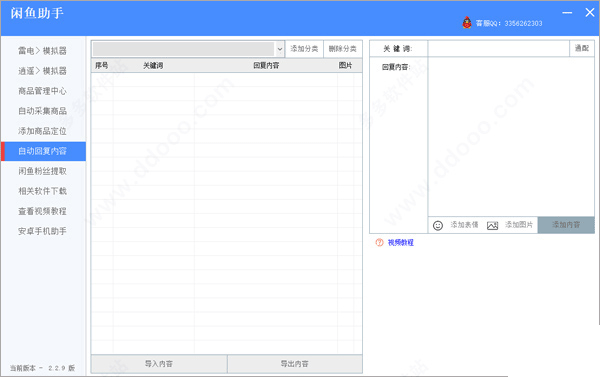
Task: Click the 序号 column header
Action: coord(102,65)
